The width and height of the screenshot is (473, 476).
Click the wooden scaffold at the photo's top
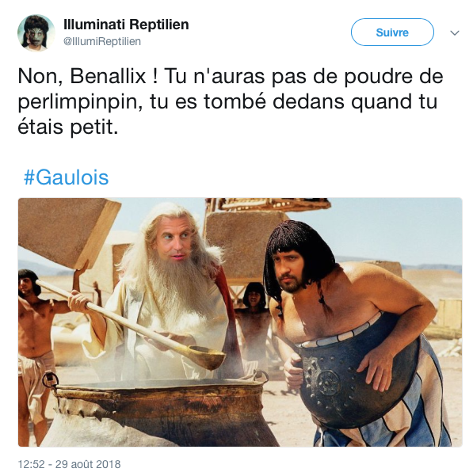(x=267, y=205)
